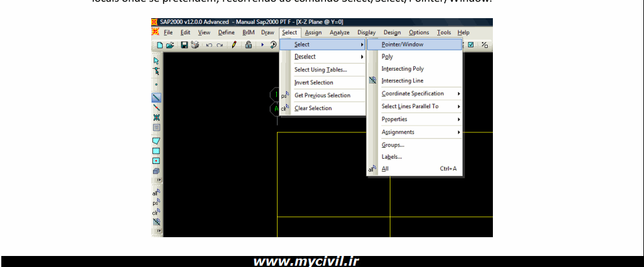Choose Poly selection option

415,56
